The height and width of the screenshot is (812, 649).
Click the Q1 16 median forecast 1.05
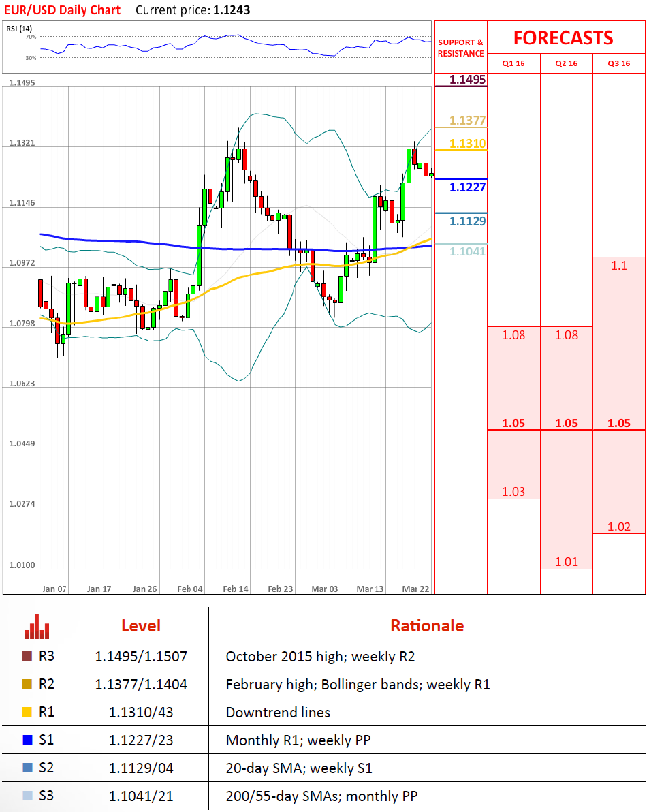[513, 423]
